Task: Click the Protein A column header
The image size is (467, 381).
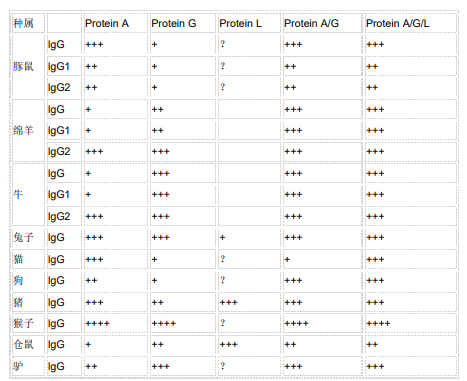Action: pos(115,23)
